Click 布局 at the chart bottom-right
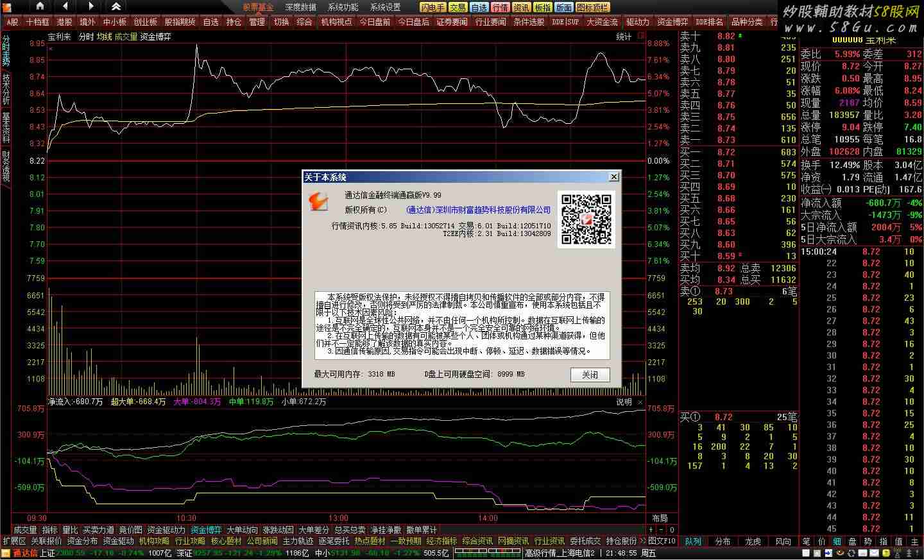Screen dimensions: 924x560 pos(660,518)
